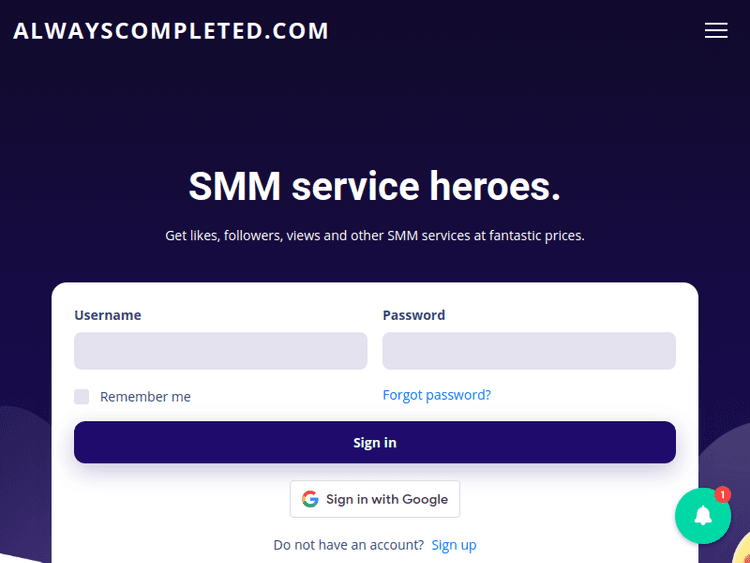This screenshot has height=563, width=750.
Task: Click the ALWAYSCOMPLETED.COM site logo
Action: [171, 31]
